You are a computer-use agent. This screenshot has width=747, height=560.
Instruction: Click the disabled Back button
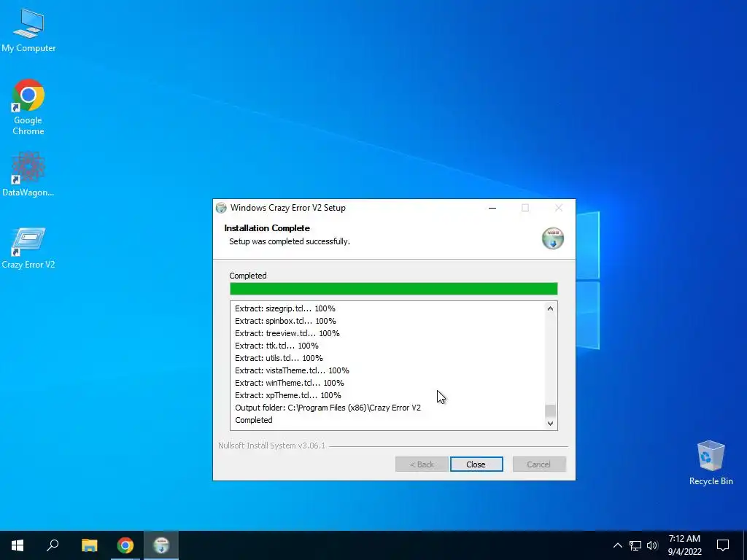point(422,464)
